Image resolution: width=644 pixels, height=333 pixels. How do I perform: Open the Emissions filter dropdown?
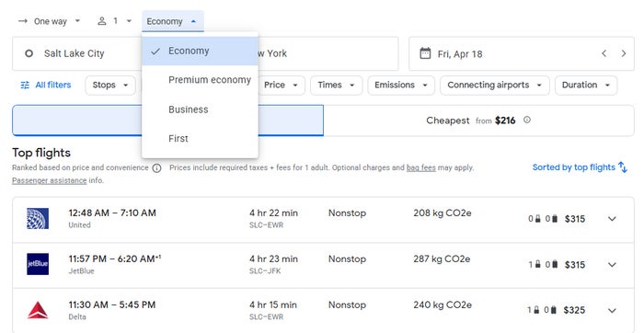point(401,85)
